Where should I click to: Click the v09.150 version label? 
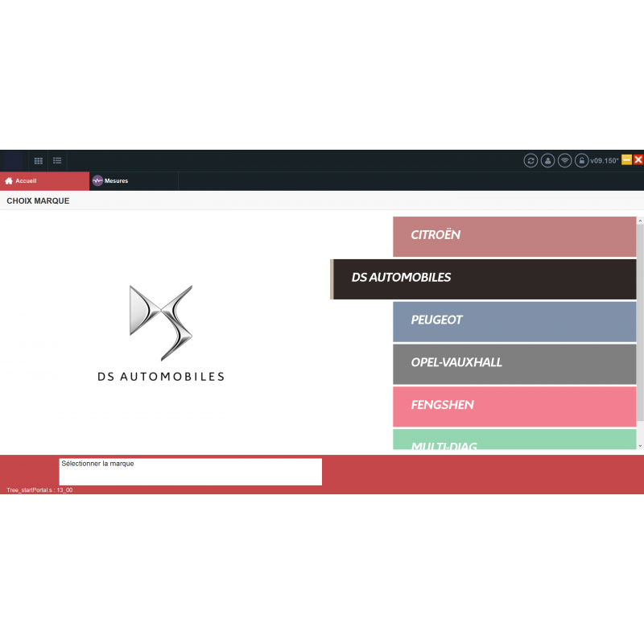tap(605, 160)
